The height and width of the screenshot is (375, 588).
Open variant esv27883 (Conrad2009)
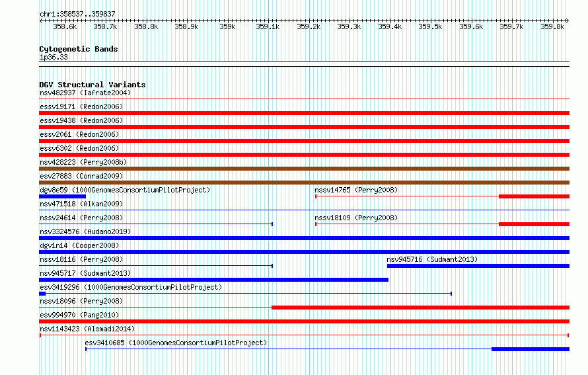click(81, 176)
